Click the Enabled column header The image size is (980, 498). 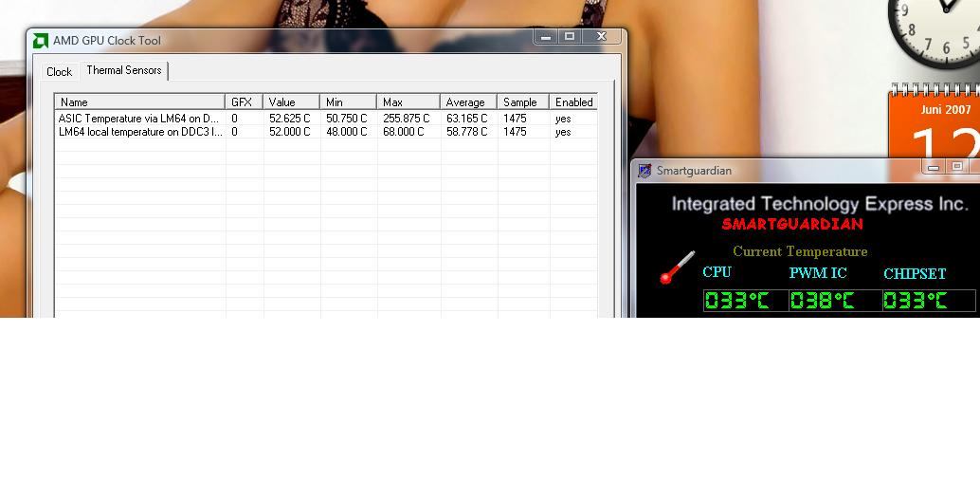point(573,102)
